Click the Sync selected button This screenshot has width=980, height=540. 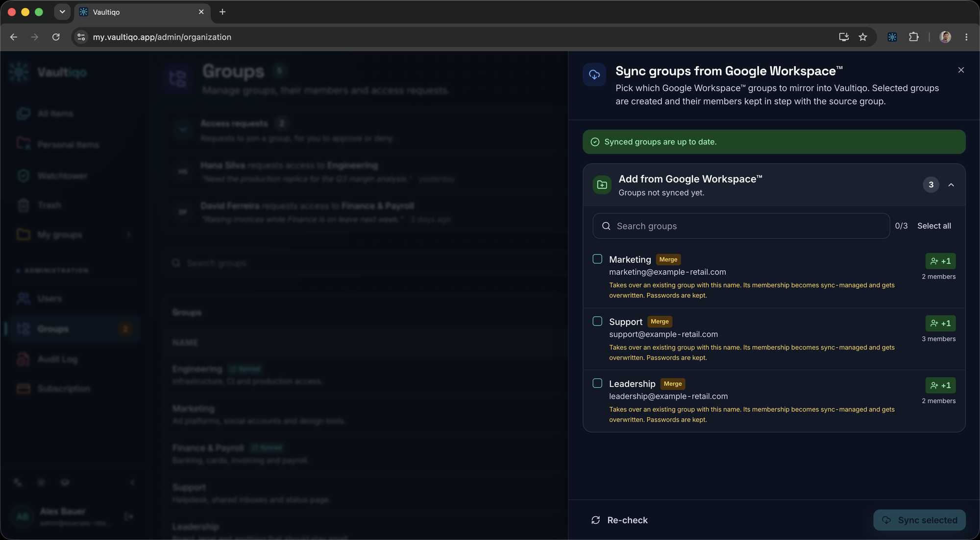[919, 520]
